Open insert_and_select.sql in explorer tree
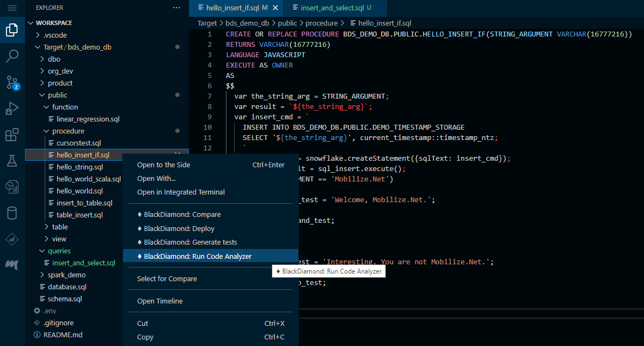The width and height of the screenshot is (644, 346). coord(84,263)
